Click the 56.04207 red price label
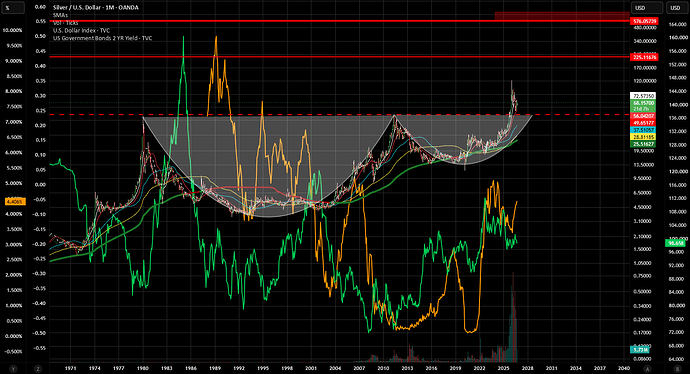Screen dimensions: 690x374 pyautogui.click(x=643, y=116)
